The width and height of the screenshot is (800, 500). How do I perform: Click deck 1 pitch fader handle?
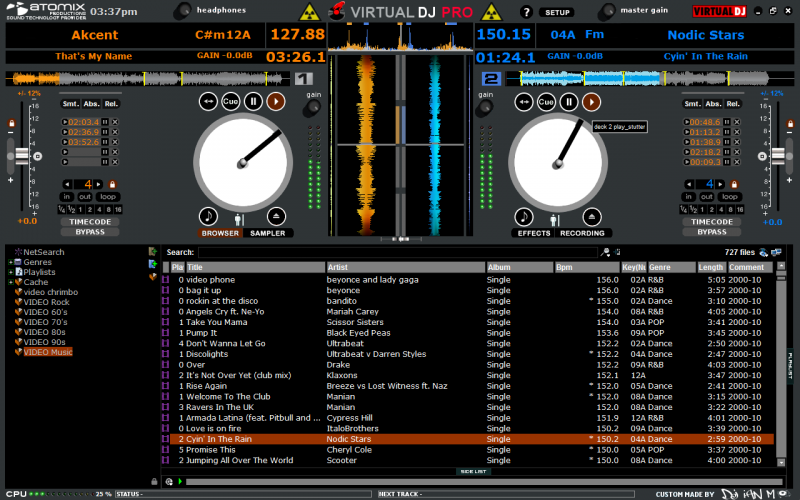[22, 156]
